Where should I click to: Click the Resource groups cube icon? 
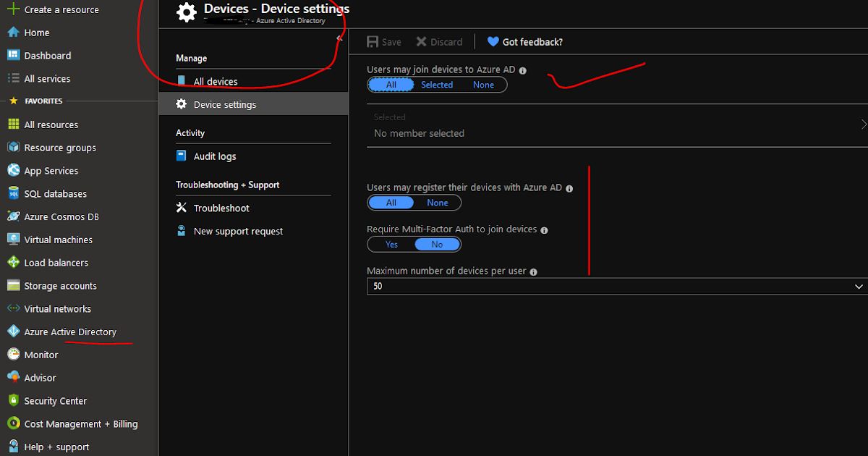pos(13,148)
